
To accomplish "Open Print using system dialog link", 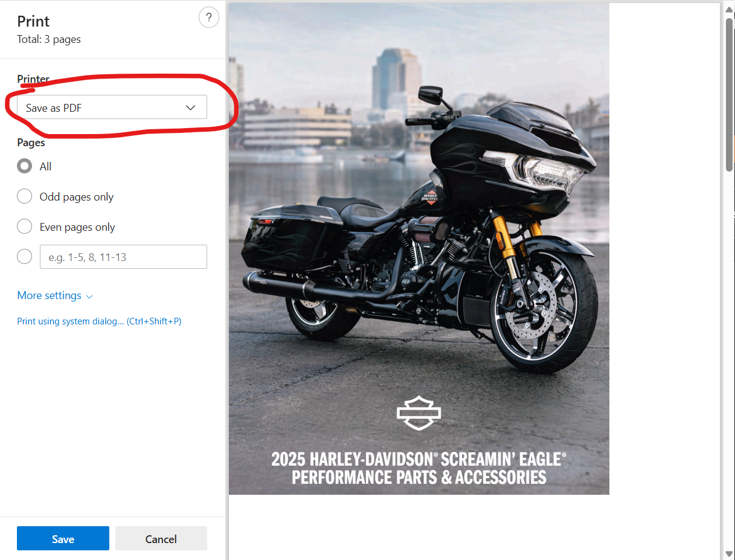I will click(x=99, y=321).
